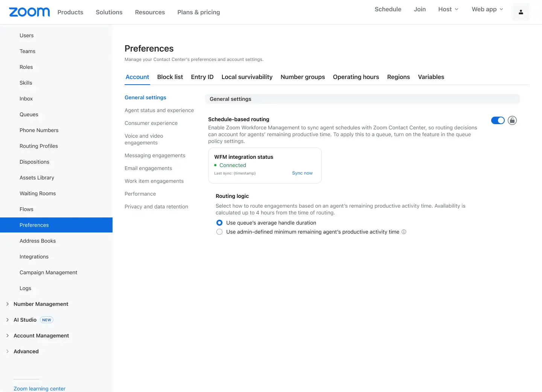Click Join in top navigation
Viewport: 542px width, 392px height.
point(420,9)
